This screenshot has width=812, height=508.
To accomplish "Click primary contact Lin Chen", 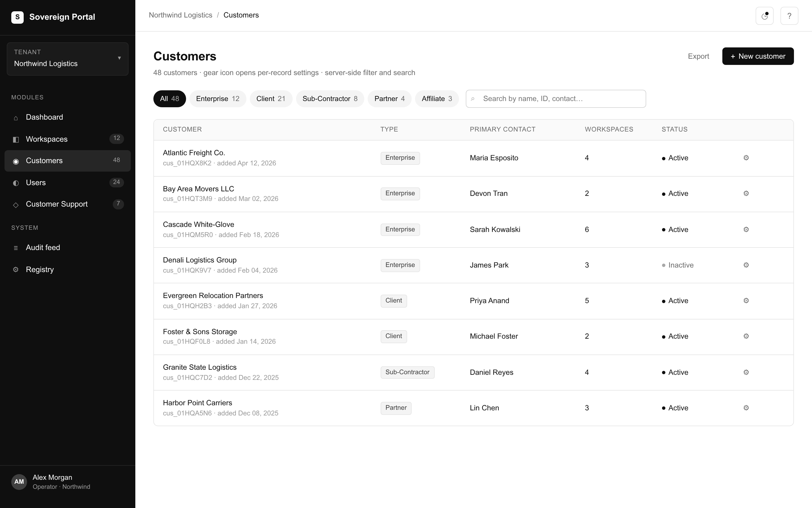I will tap(484, 408).
